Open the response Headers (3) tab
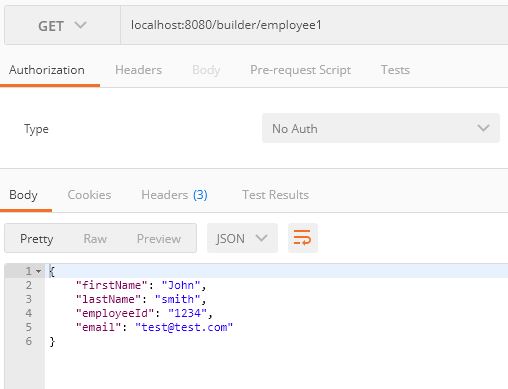The image size is (508, 389). pyautogui.click(x=174, y=195)
